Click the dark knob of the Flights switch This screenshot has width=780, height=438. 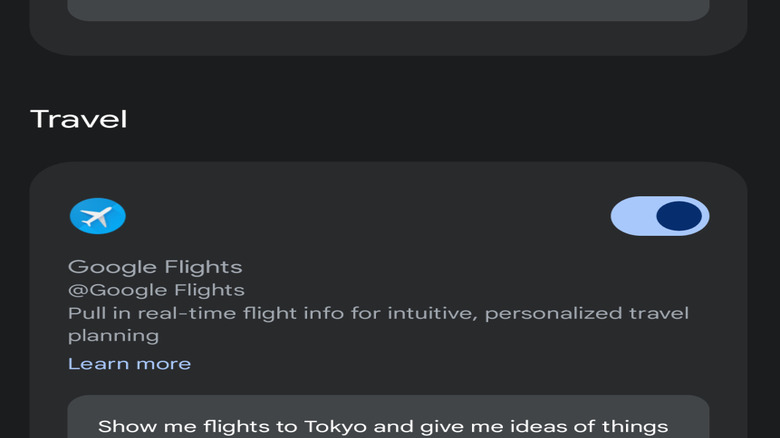680,216
